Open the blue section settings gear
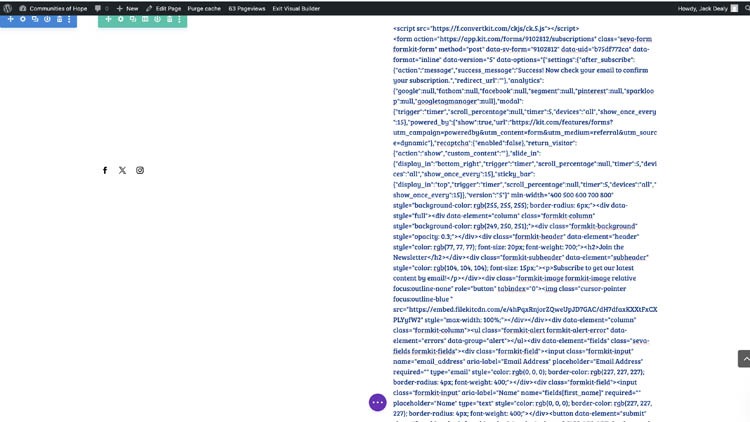Image resolution: width=750 pixels, height=422 pixels. click(22, 19)
